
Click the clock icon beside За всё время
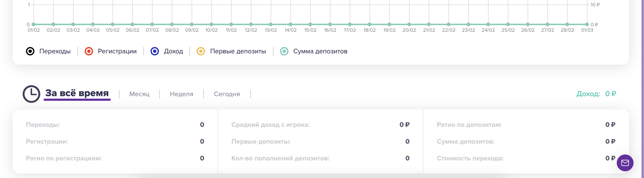(31, 94)
